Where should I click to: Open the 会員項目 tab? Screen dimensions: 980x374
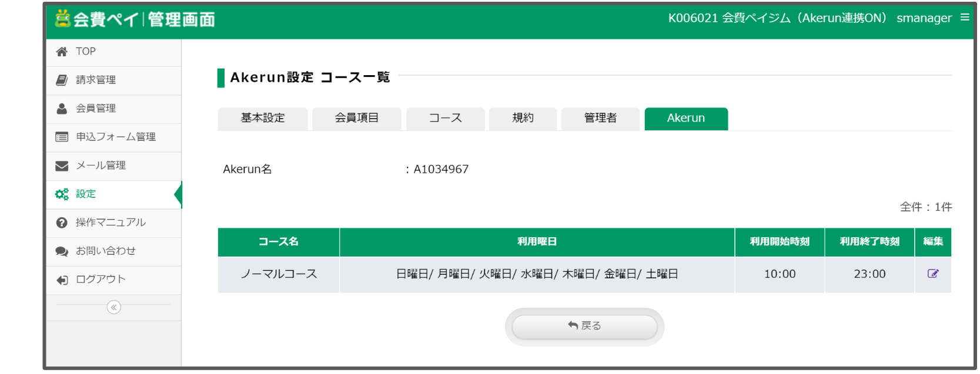357,118
